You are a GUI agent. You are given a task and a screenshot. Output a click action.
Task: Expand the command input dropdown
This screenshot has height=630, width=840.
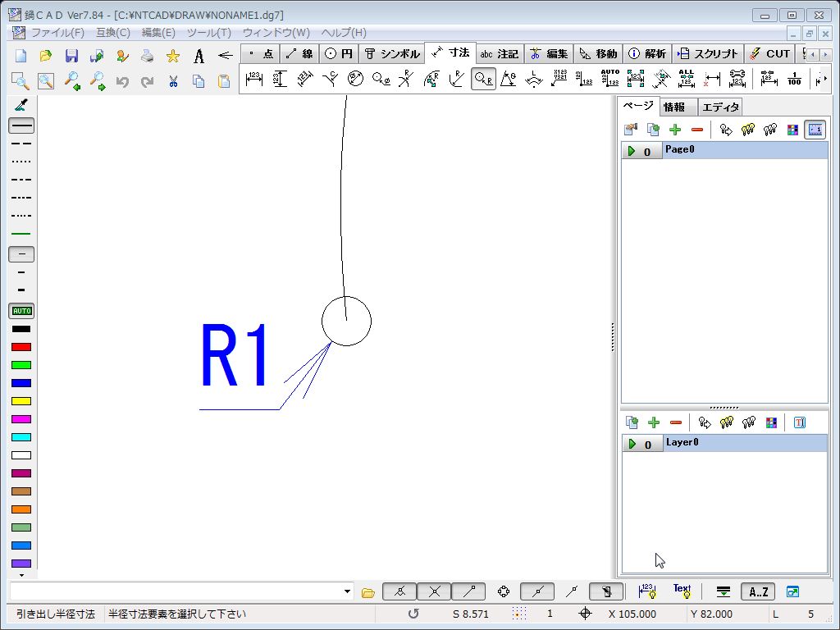347,592
